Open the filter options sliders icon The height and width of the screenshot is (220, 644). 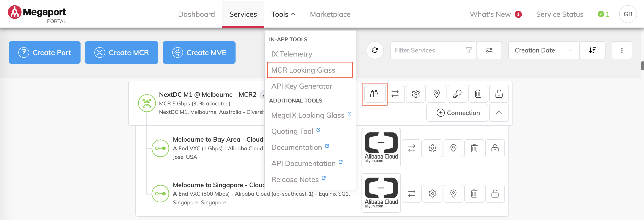pos(489,50)
